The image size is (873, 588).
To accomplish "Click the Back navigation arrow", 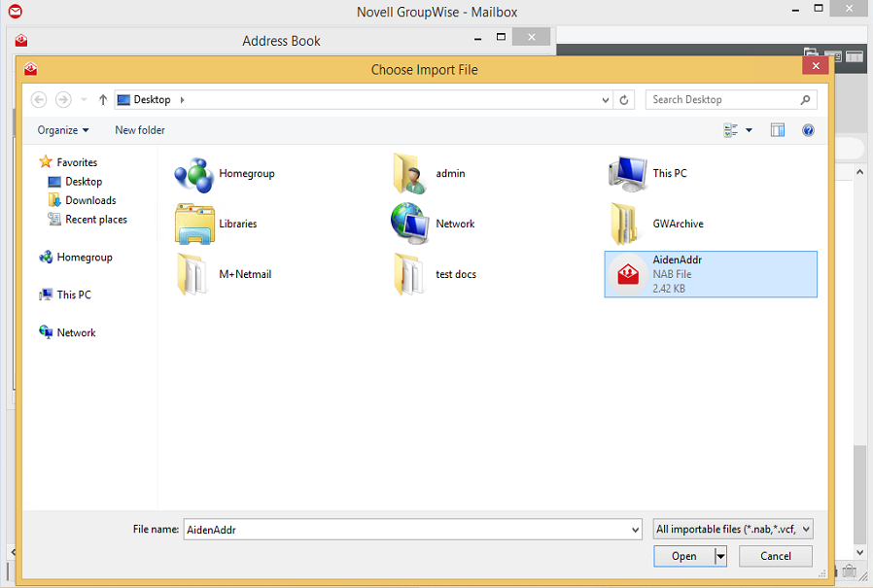I will click(x=39, y=100).
